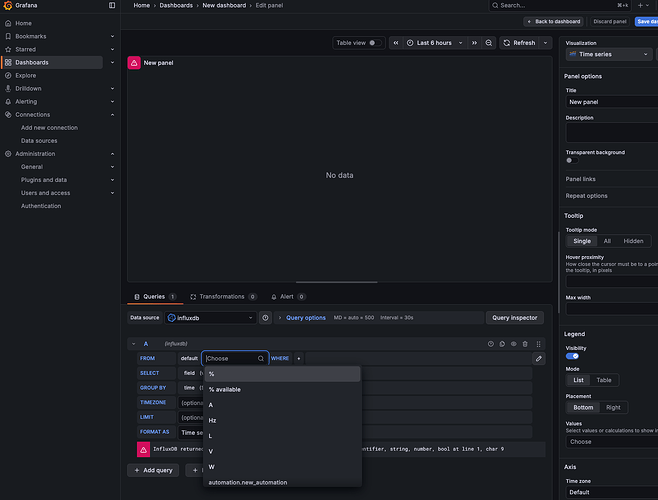Expand General submenu chevron
Viewport: 658px width, 500px height.
[112, 167]
